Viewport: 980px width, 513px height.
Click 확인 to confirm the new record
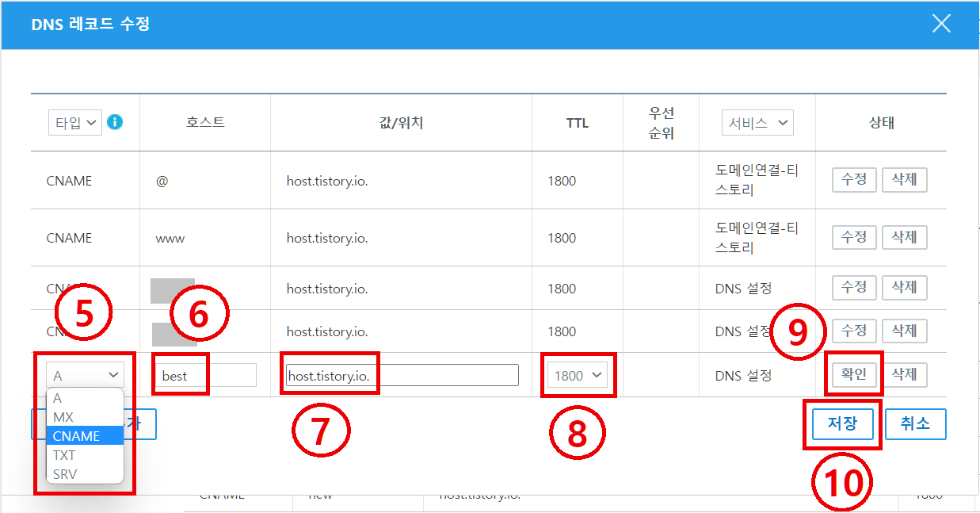[x=854, y=373]
